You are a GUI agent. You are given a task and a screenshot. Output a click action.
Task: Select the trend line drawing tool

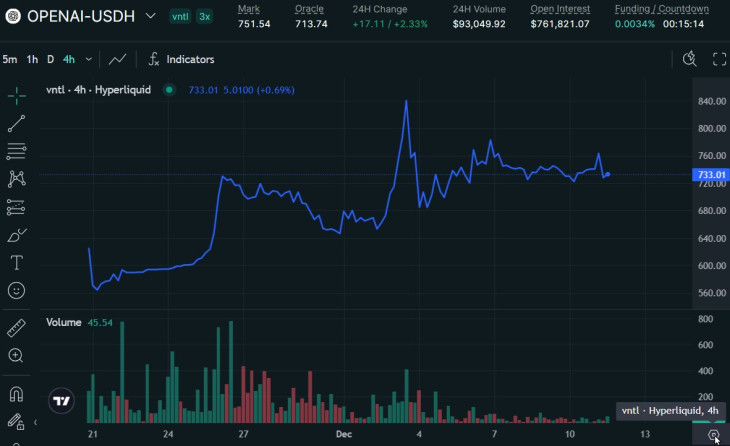[x=17, y=124]
